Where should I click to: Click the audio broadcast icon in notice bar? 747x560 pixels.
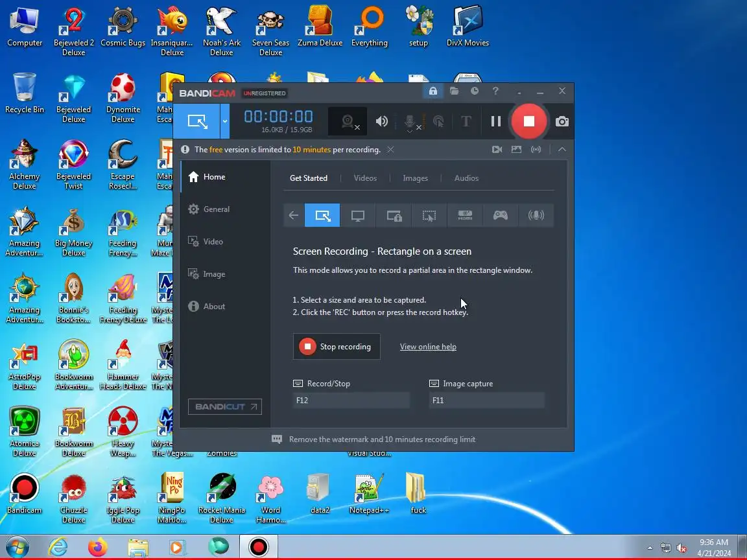(x=536, y=150)
